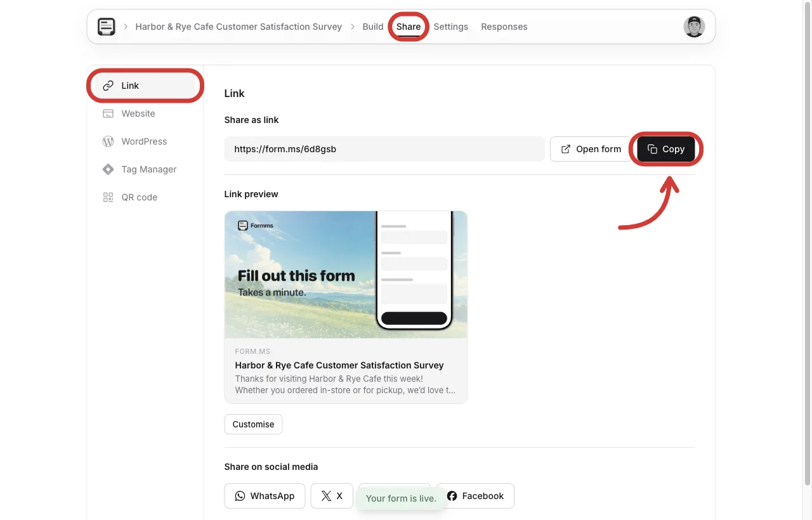Viewport: 812px width, 520px height.
Task: Click the Tag Manager diamond icon
Action: (x=108, y=169)
